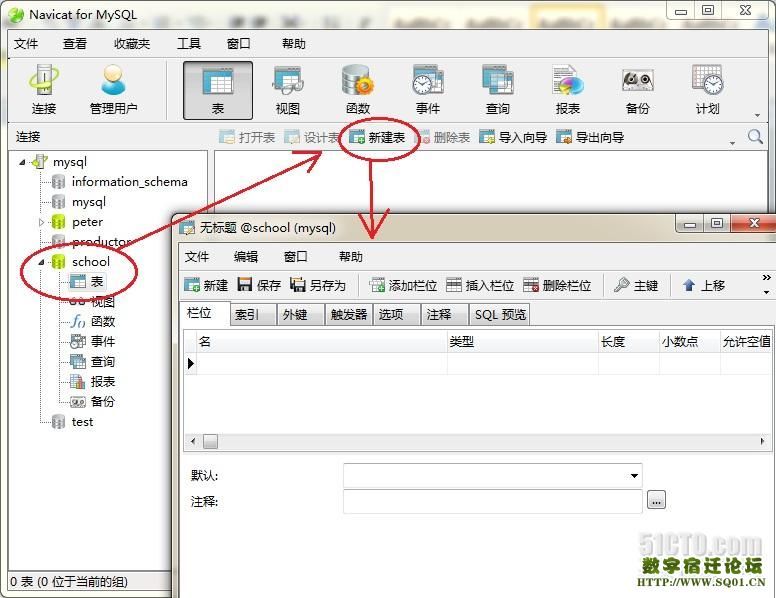Switch to 外键 (Foreign Key) tab
Image resolution: width=776 pixels, height=598 pixels.
pyautogui.click(x=300, y=314)
